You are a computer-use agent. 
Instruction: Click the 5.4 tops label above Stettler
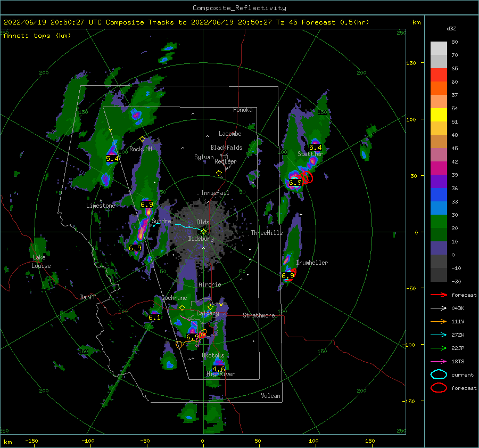tap(316, 148)
